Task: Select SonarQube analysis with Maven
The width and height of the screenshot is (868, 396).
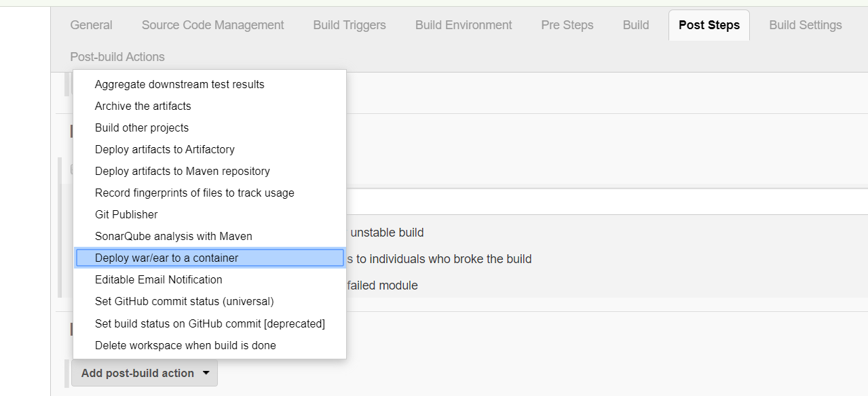Action: (x=174, y=237)
